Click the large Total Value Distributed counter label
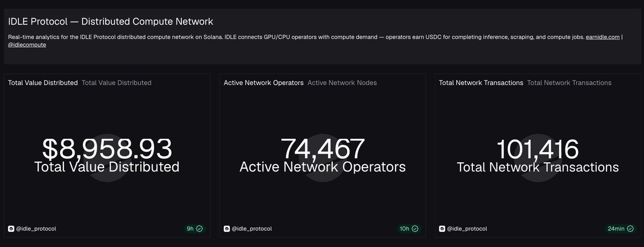 click(x=107, y=167)
